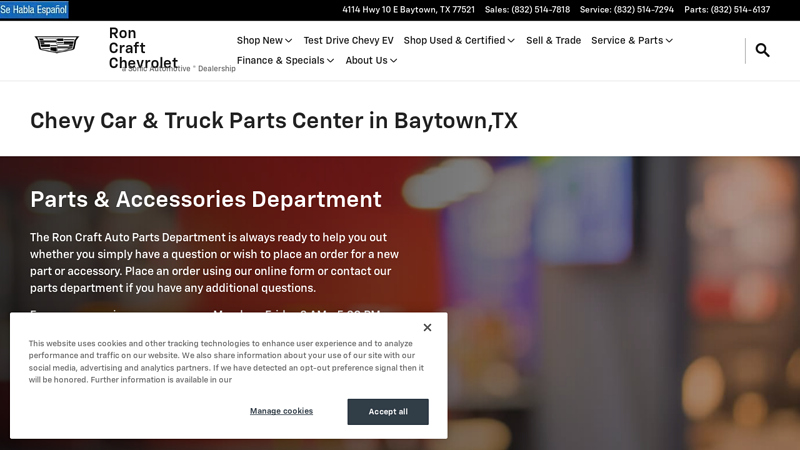Go to Test Drive Chevy EV

348,40
